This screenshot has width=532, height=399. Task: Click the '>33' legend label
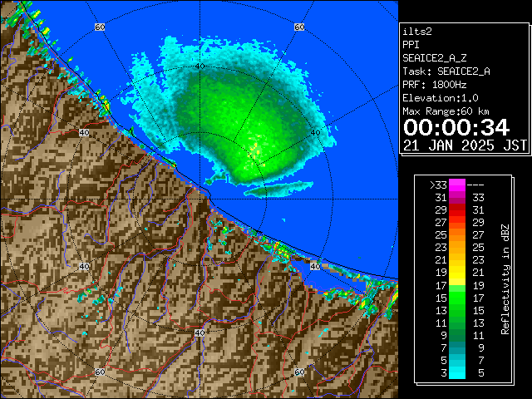(x=438, y=185)
